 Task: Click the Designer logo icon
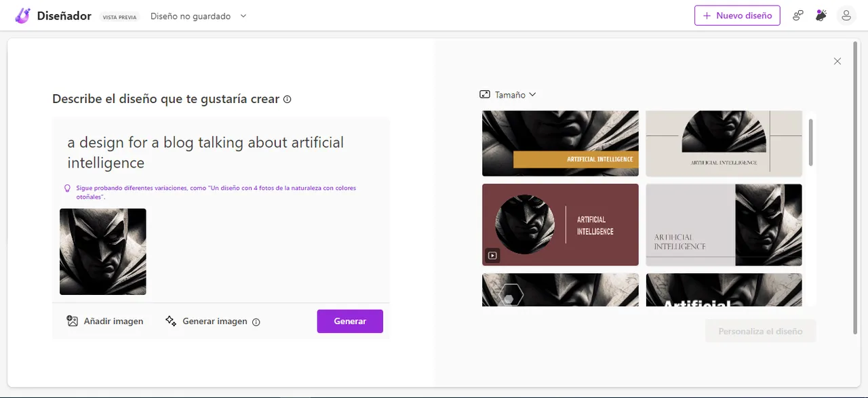(22, 16)
